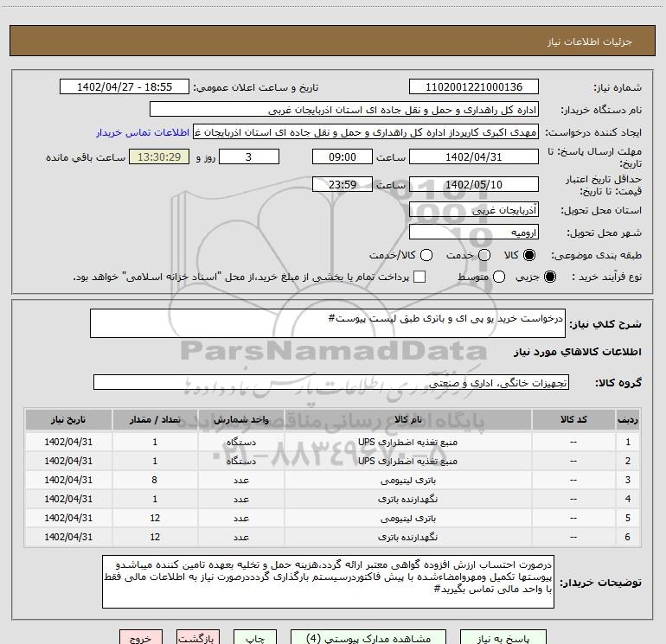Click the request creator field مهدی اکبری

366,132
